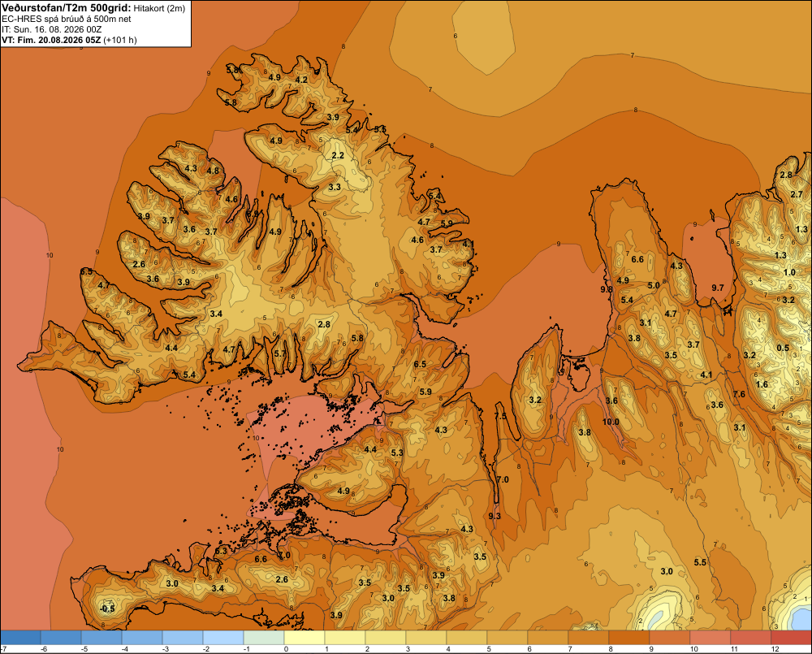Click the '5.7' temperature value
The image size is (812, 654).
pos(279,353)
